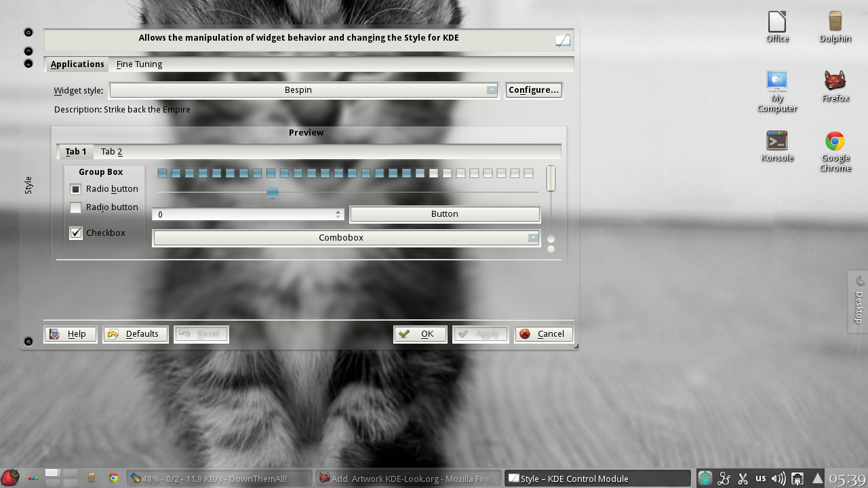Screen dimensions: 868x488
Task: Click the colored dots activities icon in panel
Action: tap(33, 479)
